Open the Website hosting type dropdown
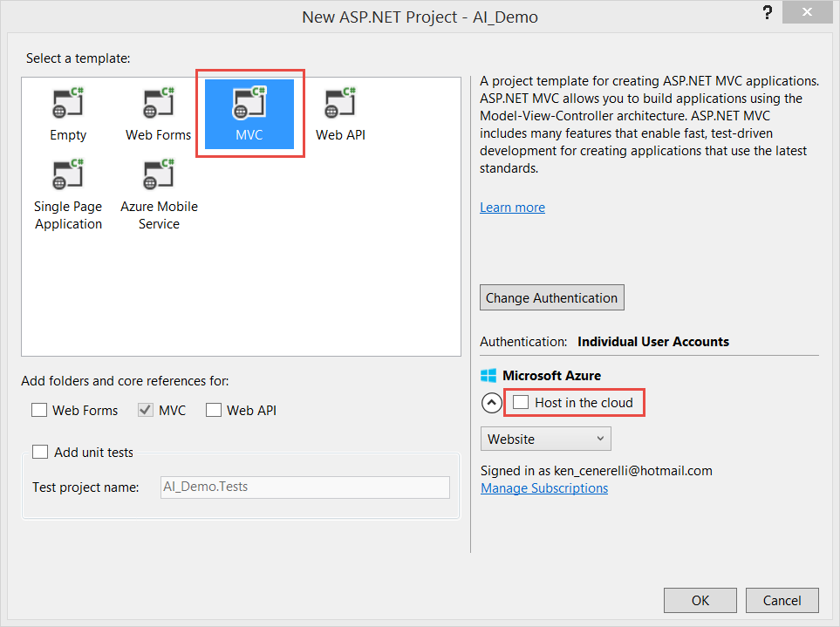The width and height of the screenshot is (840, 627). (546, 439)
